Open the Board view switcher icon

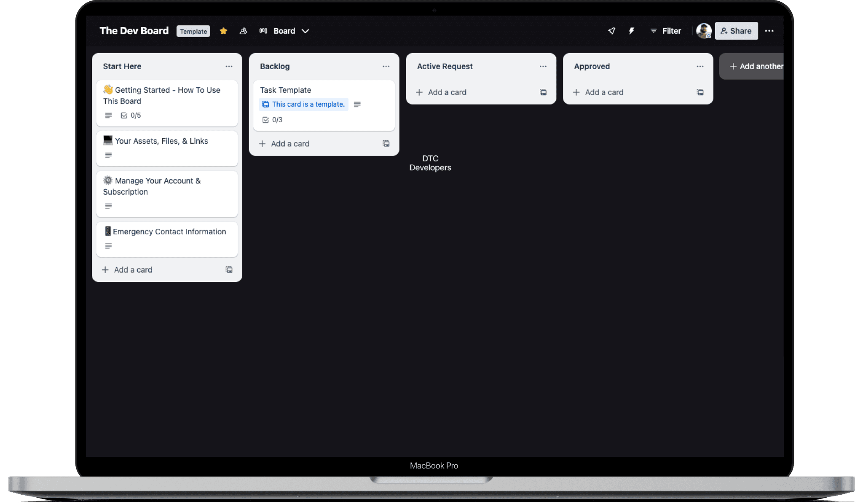click(x=263, y=31)
